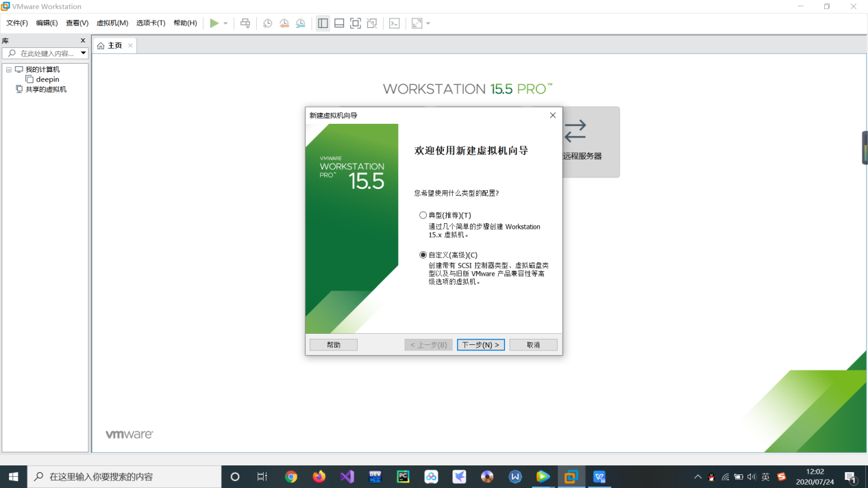Open the 选项卡(T) menu

coord(151,23)
